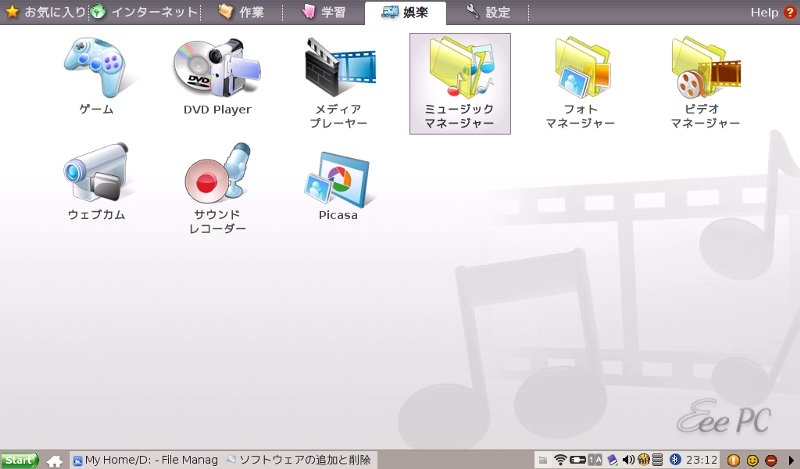Open the volume speaker control
The width and height of the screenshot is (800, 469).
tap(628, 460)
